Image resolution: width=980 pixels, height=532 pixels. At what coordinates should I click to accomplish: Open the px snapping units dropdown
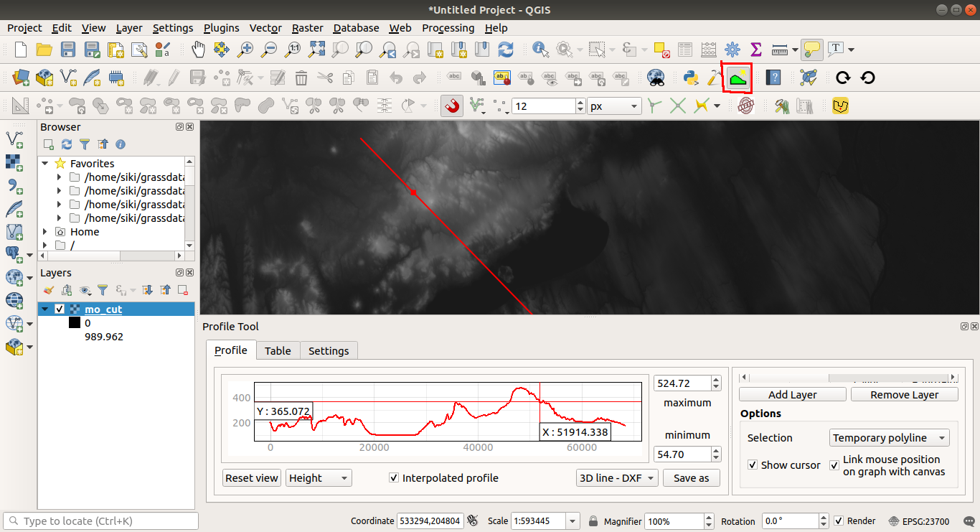pos(614,106)
